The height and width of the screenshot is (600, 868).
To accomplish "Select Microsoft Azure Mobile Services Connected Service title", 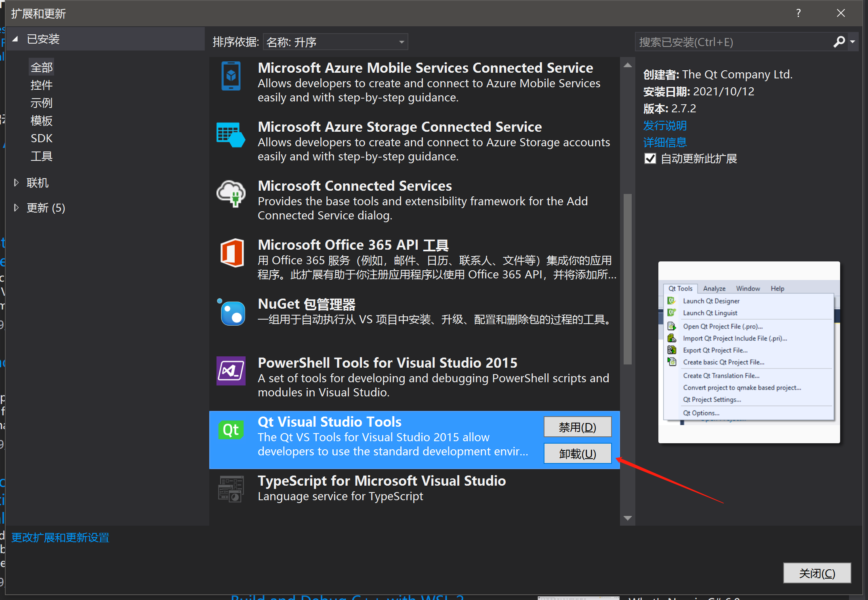I will pos(425,68).
